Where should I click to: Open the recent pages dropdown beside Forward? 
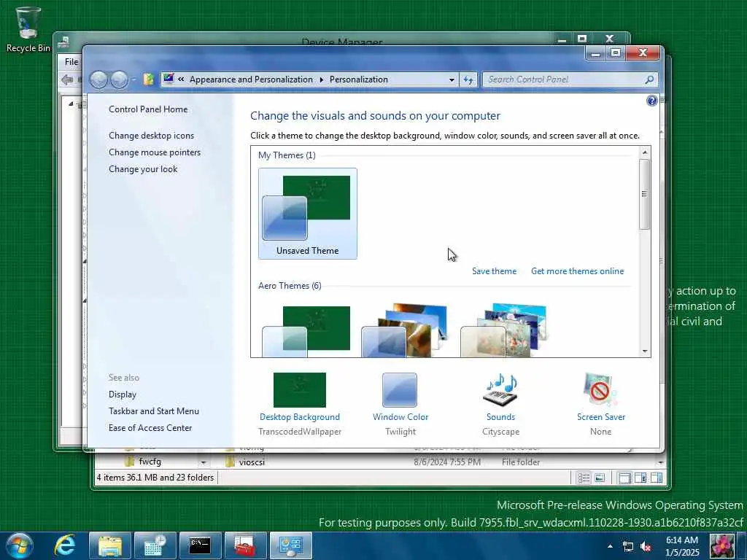(134, 79)
